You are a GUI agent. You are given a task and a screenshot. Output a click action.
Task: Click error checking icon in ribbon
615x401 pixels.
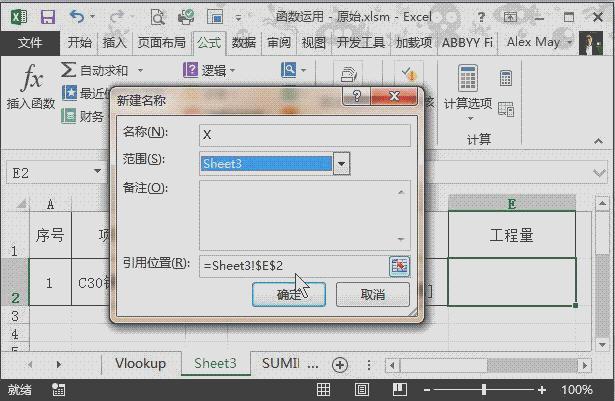click(408, 73)
